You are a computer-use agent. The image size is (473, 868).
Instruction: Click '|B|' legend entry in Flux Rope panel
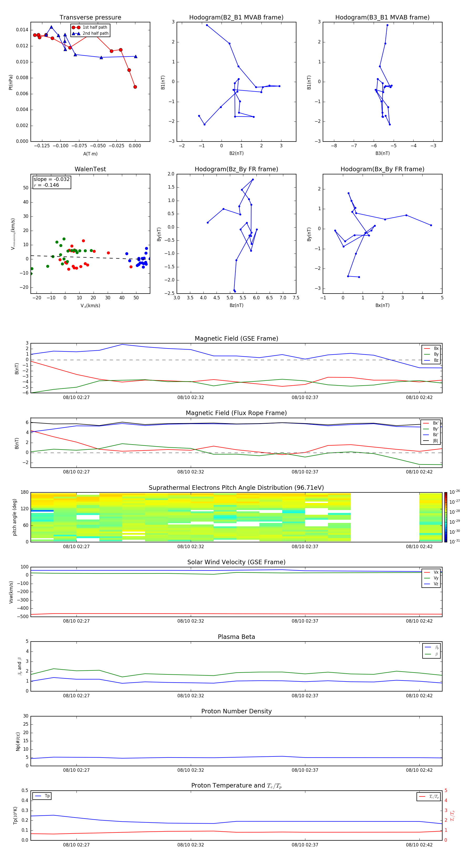(431, 441)
